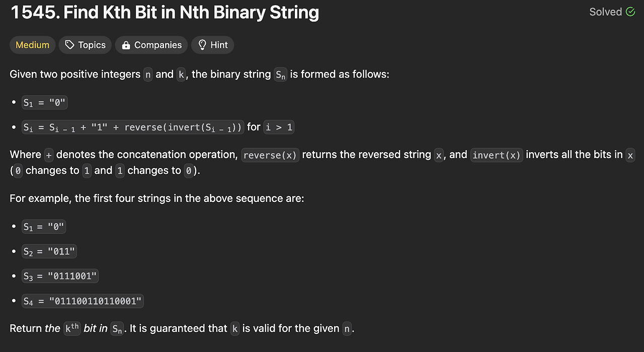
Task: Click the lightbulb icon next to Hint
Action: (x=201, y=45)
